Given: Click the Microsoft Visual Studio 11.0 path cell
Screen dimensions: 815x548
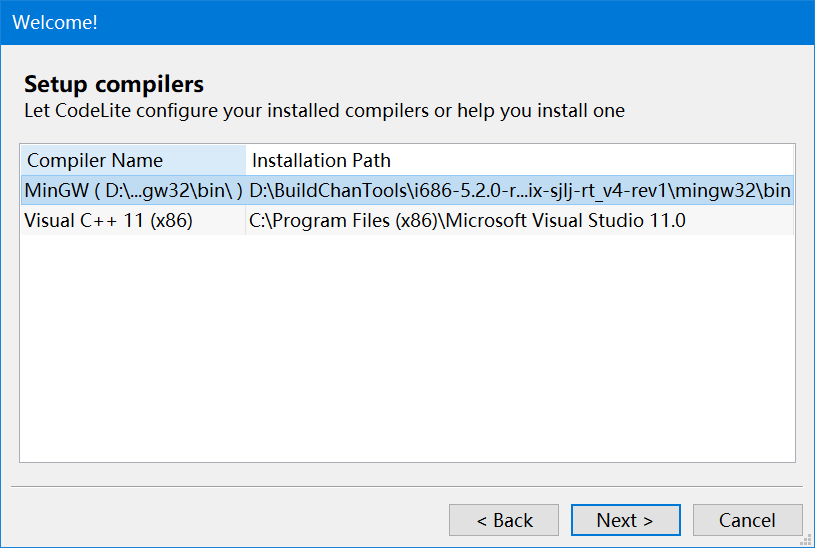Looking at the screenshot, I should [x=467, y=221].
